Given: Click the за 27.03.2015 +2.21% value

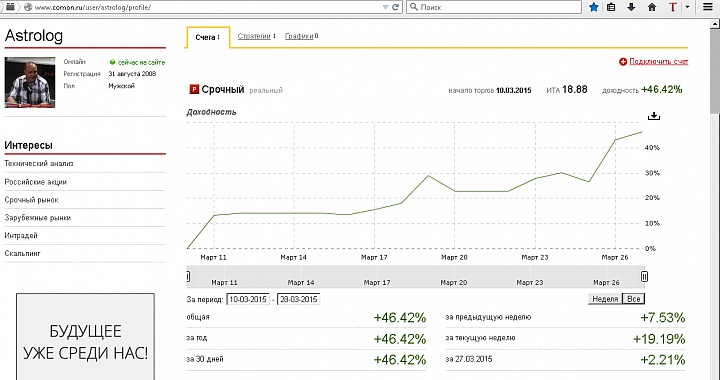Looking at the screenshot, I should (663, 360).
